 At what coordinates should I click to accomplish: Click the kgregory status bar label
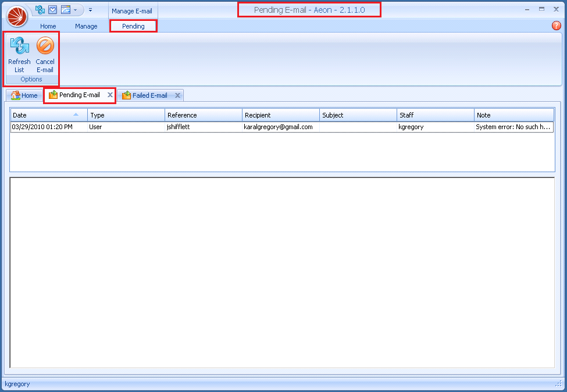pyautogui.click(x=17, y=384)
